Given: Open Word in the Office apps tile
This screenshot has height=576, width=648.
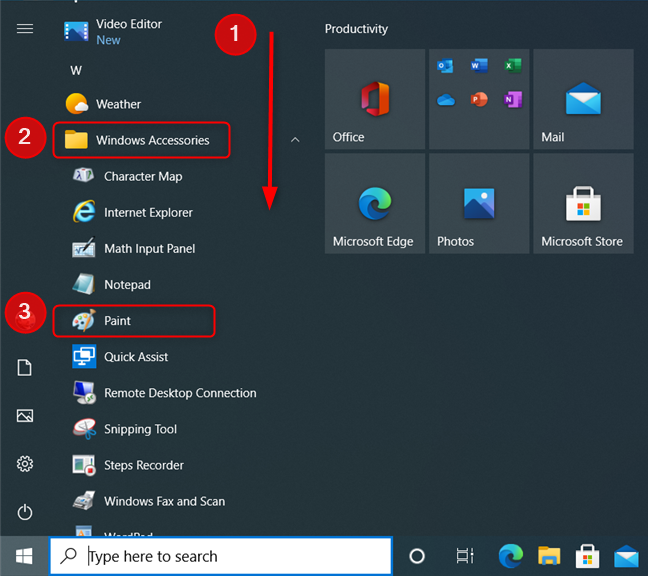Looking at the screenshot, I should coord(479,65).
